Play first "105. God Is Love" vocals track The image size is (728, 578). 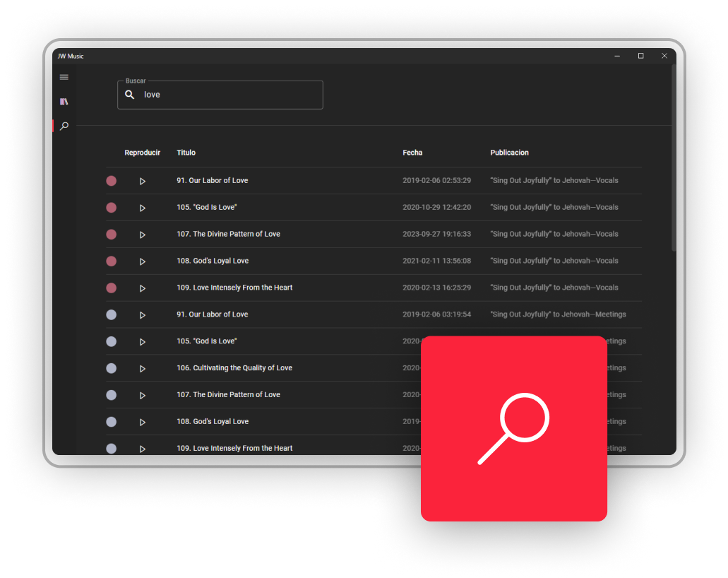point(142,208)
